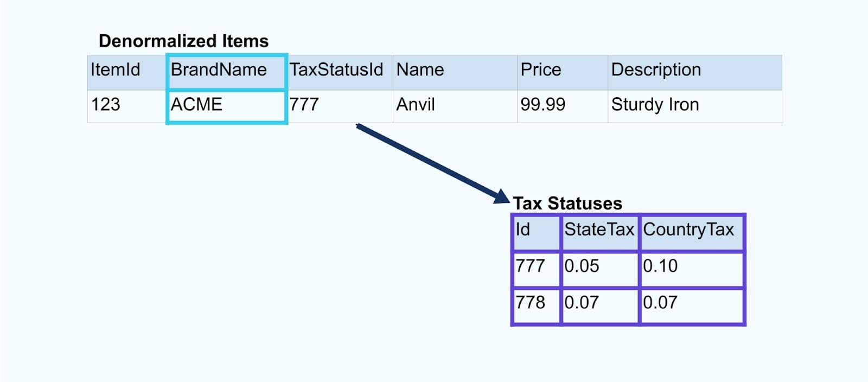
Task: Click the ItemId column header
Action: [x=127, y=72]
